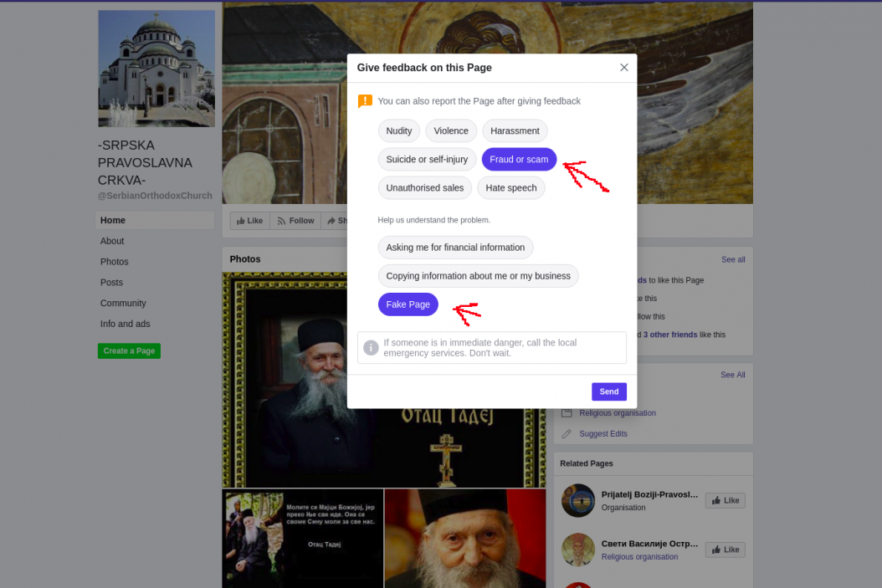Close the feedback dialog with the X
Screen dimensions: 882x588
623,68
